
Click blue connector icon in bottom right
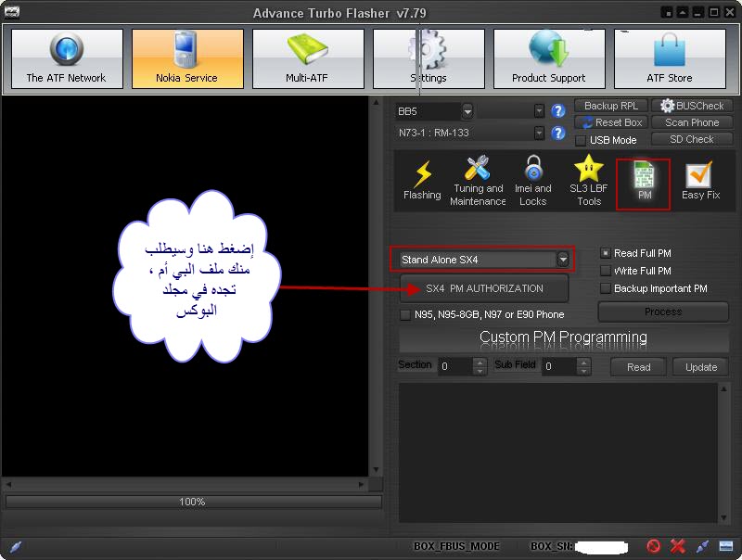(702, 546)
